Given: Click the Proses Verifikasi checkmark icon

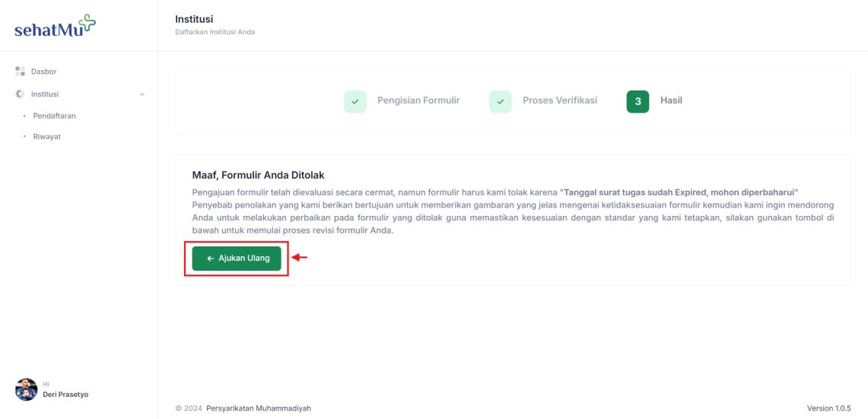Looking at the screenshot, I should click(501, 102).
